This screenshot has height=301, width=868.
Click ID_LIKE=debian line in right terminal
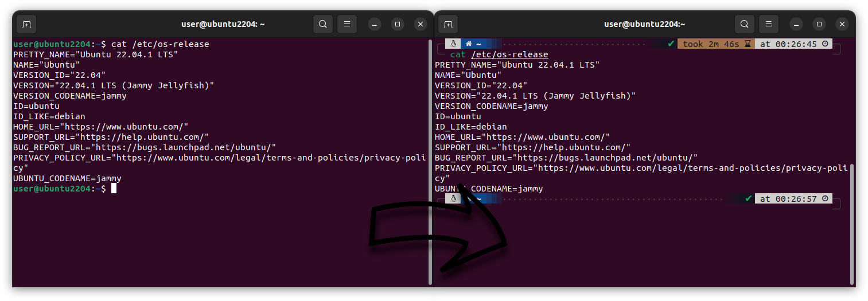tap(471, 127)
